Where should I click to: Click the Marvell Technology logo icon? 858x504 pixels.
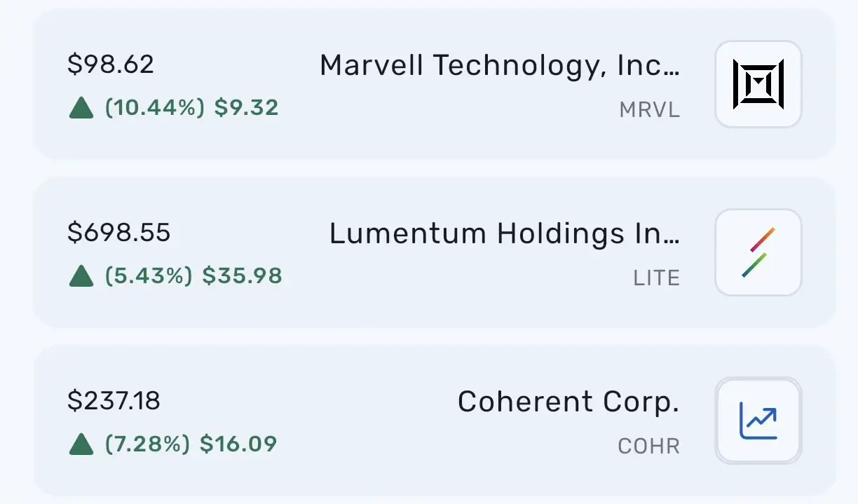758,84
